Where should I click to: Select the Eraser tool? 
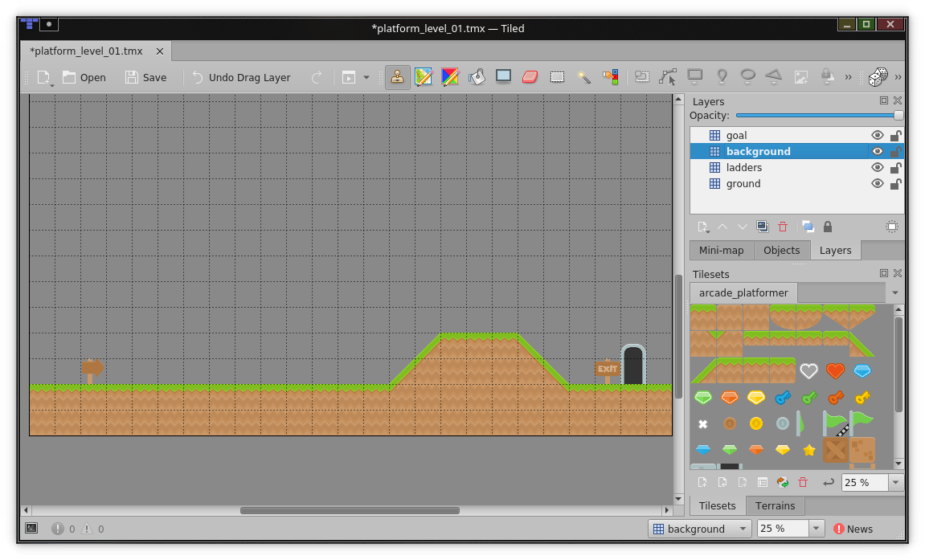(x=530, y=76)
